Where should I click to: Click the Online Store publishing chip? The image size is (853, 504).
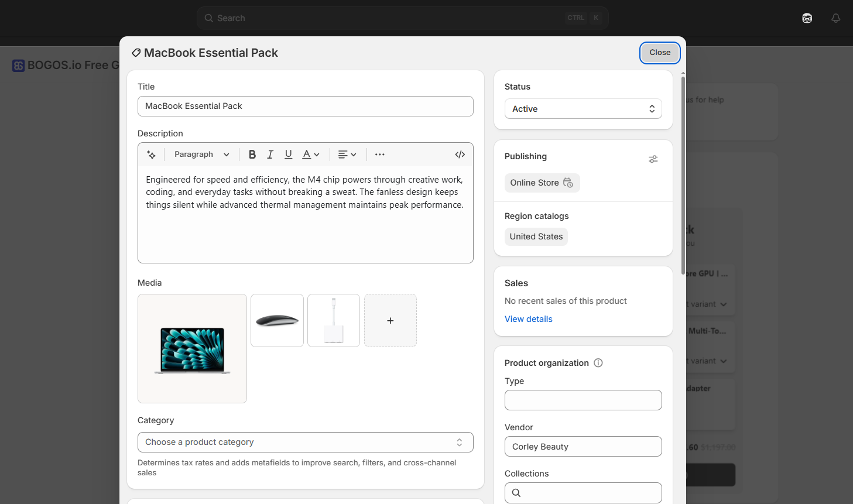pyautogui.click(x=542, y=183)
